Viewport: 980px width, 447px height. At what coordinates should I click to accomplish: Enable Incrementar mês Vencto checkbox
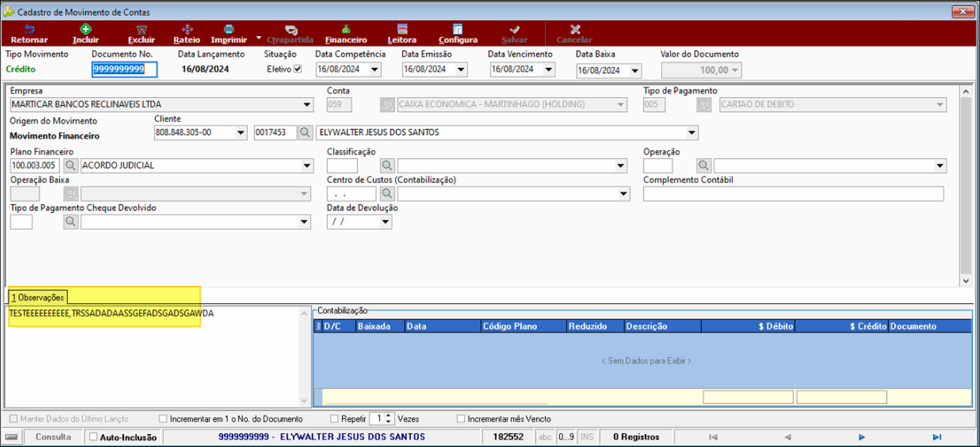pyautogui.click(x=461, y=419)
